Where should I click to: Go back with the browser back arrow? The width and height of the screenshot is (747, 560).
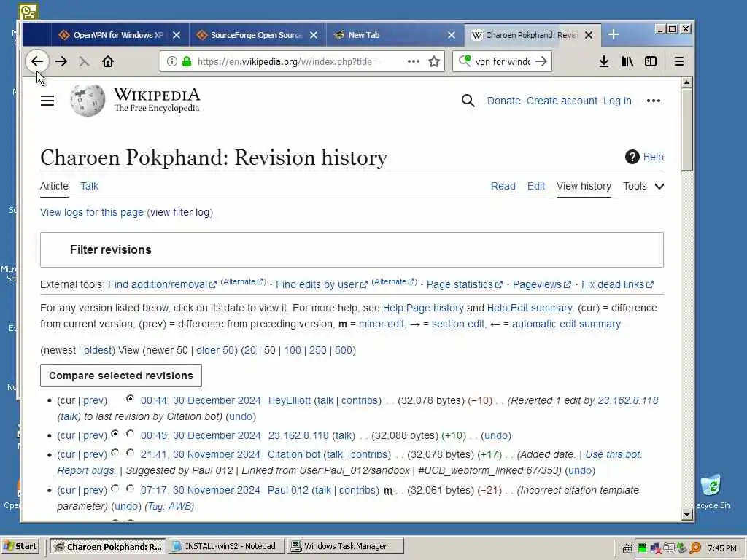coord(36,61)
